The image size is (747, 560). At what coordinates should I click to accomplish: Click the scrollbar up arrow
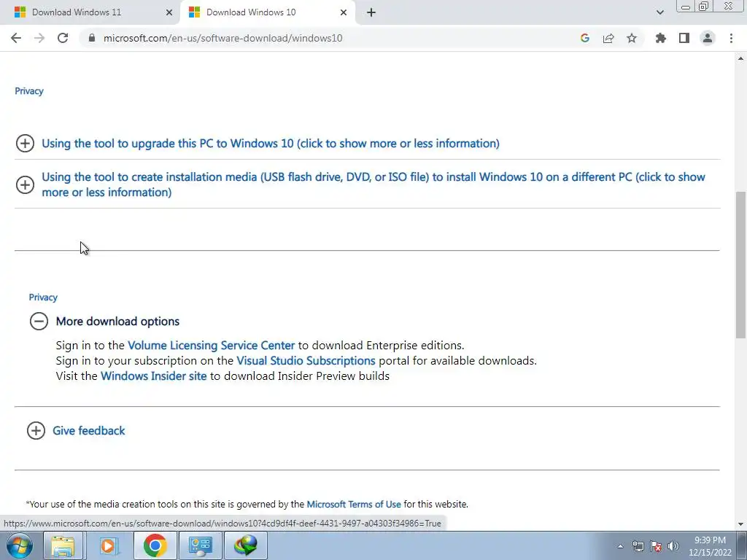[x=740, y=58]
